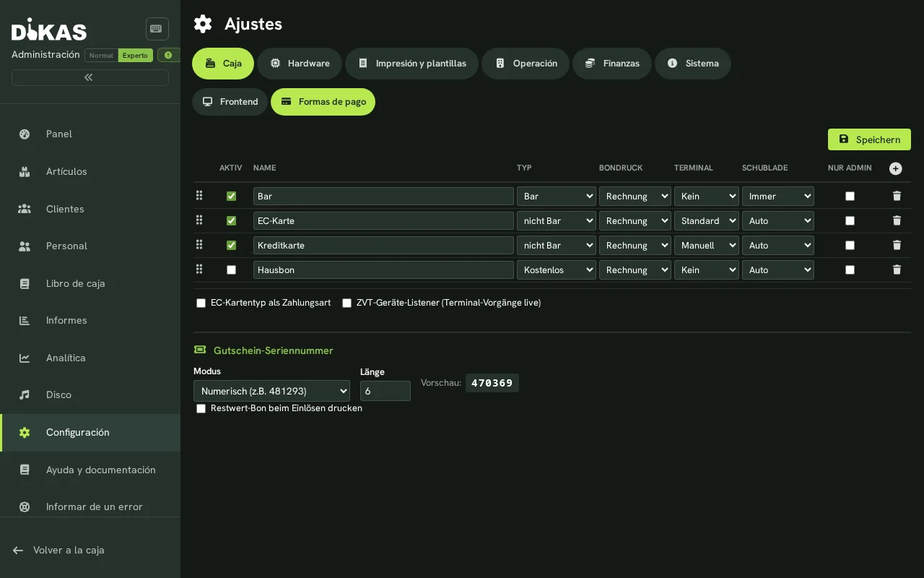Click the DiKAS logo
Image resolution: width=924 pixels, height=578 pixels.
point(49,29)
